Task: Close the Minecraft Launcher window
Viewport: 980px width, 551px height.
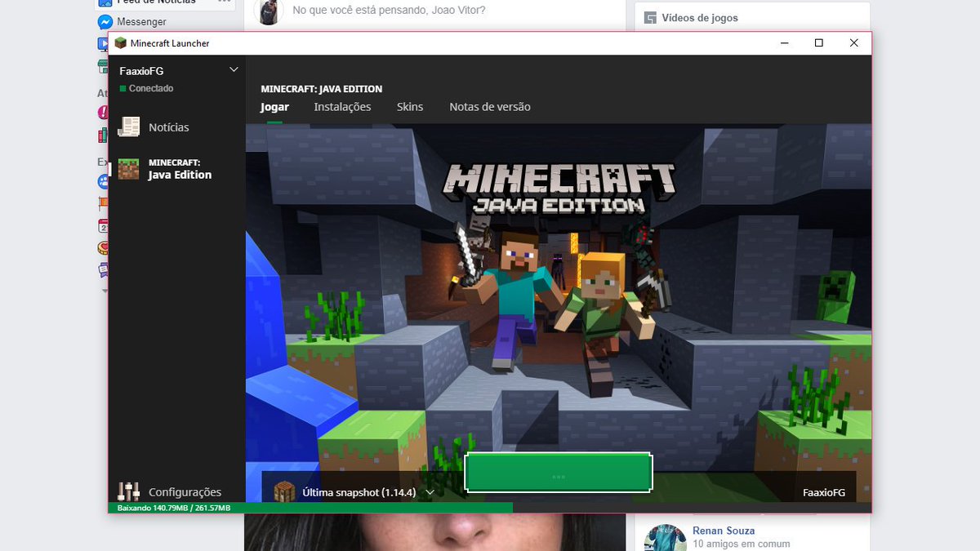Action: point(854,43)
